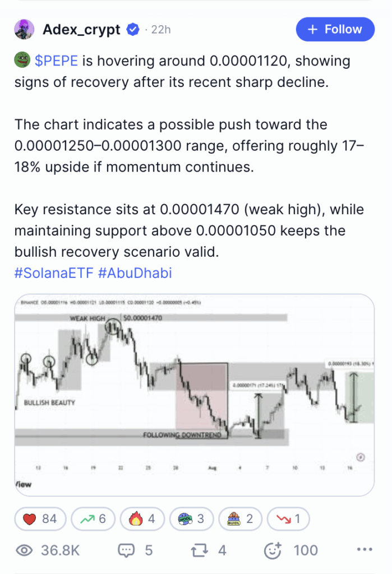
Task: Toggle the HODL reaction with 3
Action: (x=191, y=519)
